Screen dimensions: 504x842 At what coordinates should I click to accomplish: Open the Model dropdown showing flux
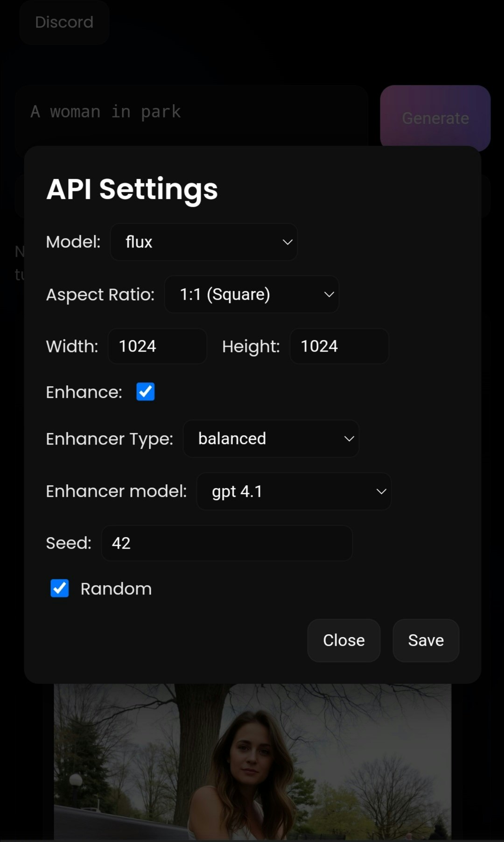coord(204,242)
